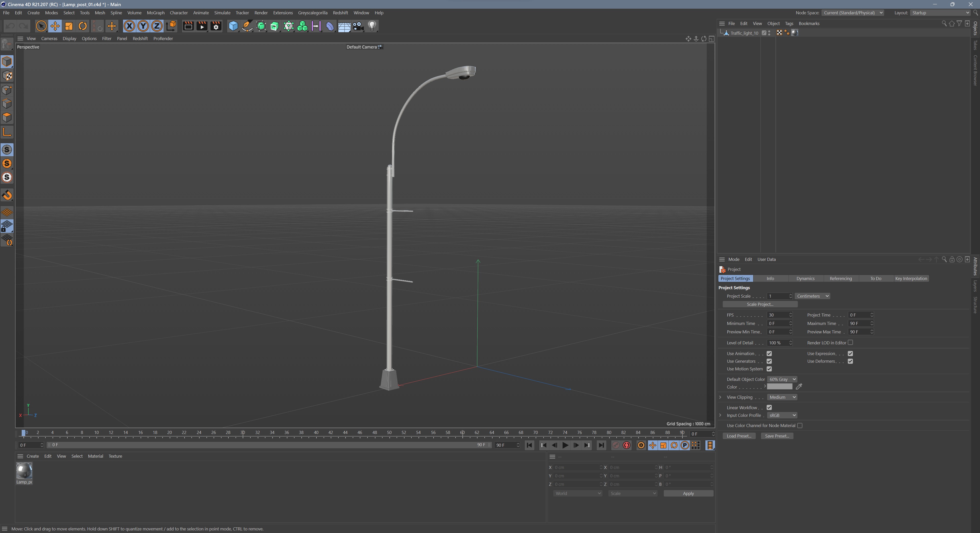Enable Render LOD in Editor checkbox
Image resolution: width=980 pixels, height=533 pixels.
point(850,342)
